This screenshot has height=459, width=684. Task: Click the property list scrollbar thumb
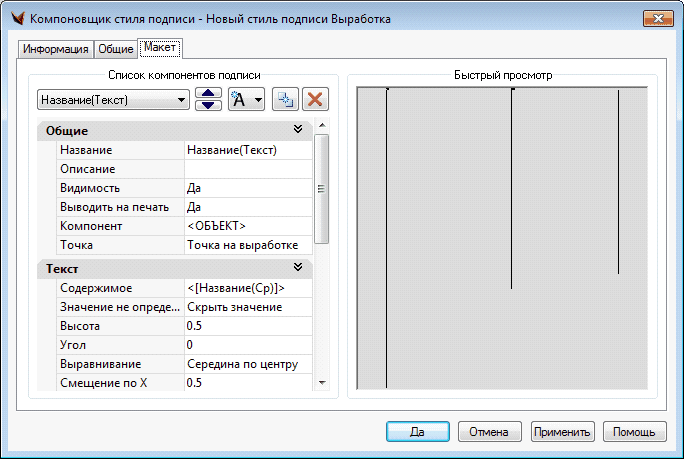click(x=321, y=188)
